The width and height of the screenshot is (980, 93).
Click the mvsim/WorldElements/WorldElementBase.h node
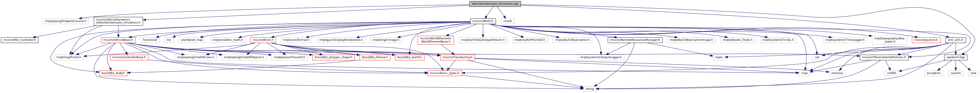click(x=436, y=40)
